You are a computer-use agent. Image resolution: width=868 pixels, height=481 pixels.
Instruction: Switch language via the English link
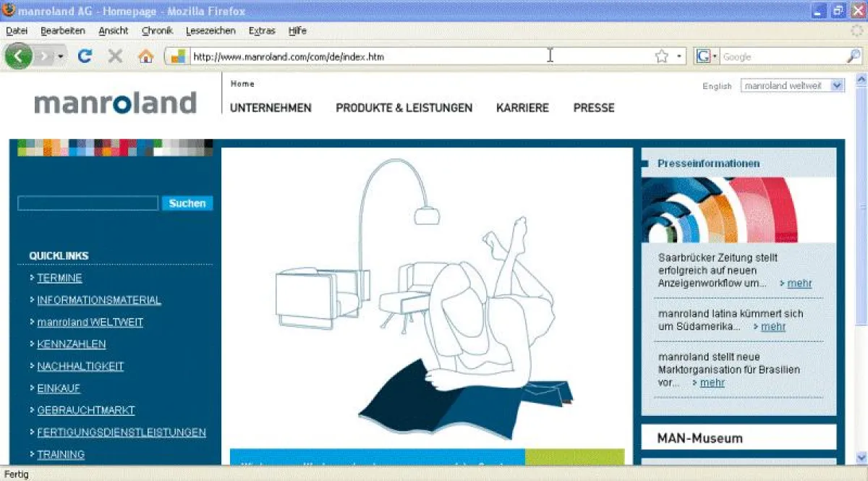coord(717,86)
